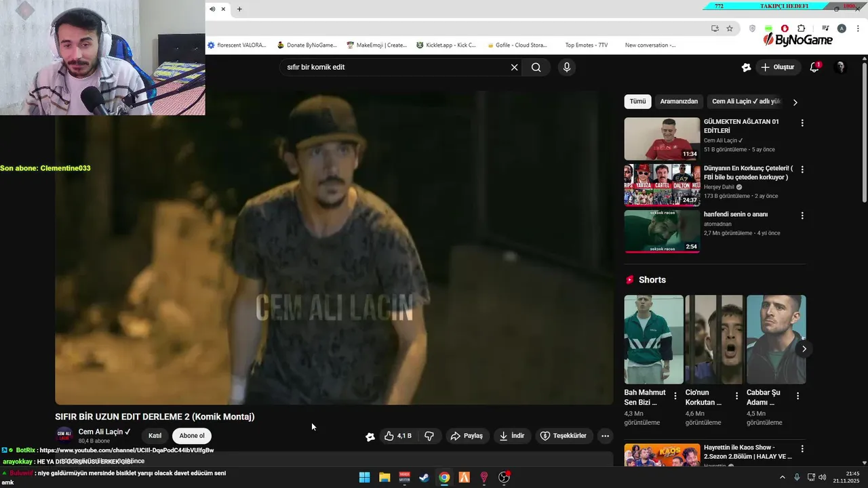Image resolution: width=868 pixels, height=488 pixels.
Task: Open the Chrome extensions puzzle icon
Action: click(802, 28)
